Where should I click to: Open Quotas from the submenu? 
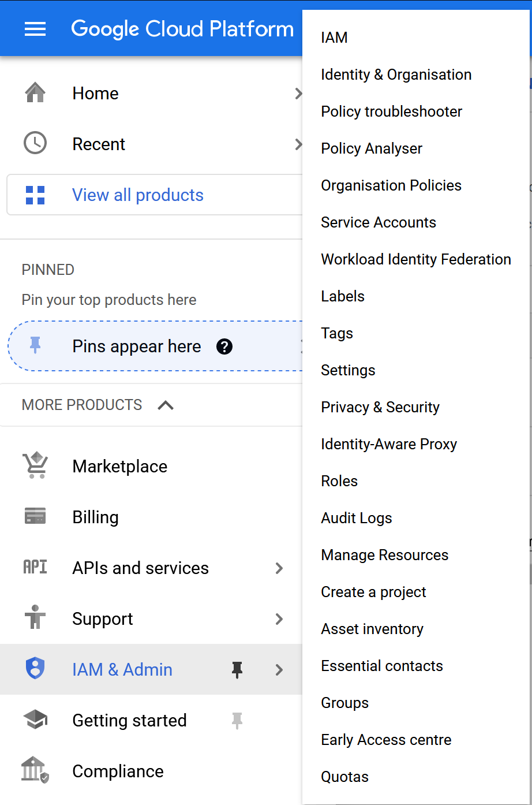click(x=344, y=777)
